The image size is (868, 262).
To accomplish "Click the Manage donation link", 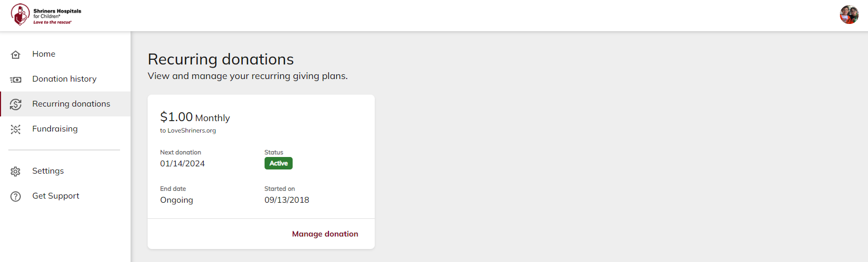I will tap(325, 234).
